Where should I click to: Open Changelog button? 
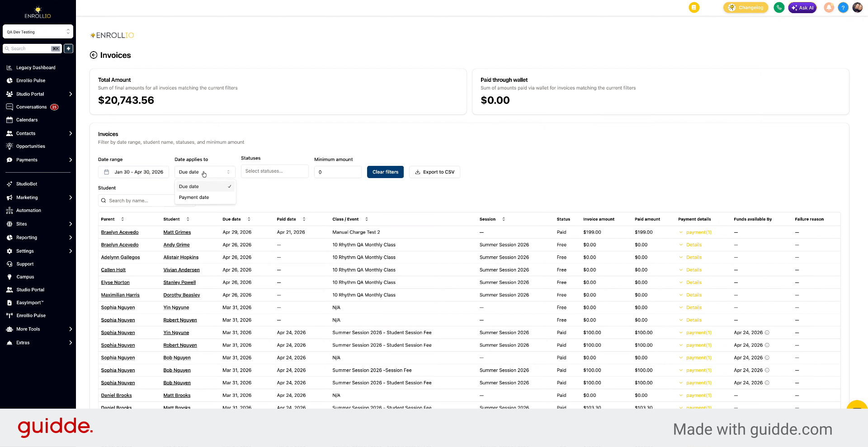click(x=745, y=8)
